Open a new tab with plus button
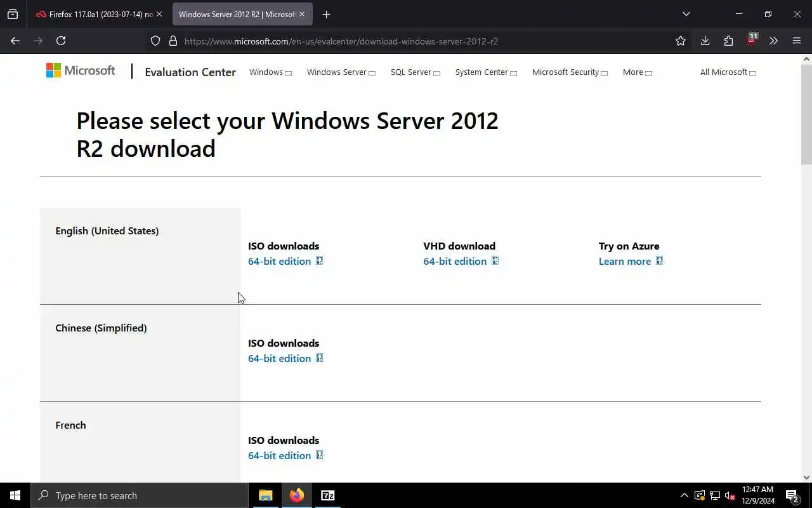The image size is (812, 508). (x=326, y=14)
